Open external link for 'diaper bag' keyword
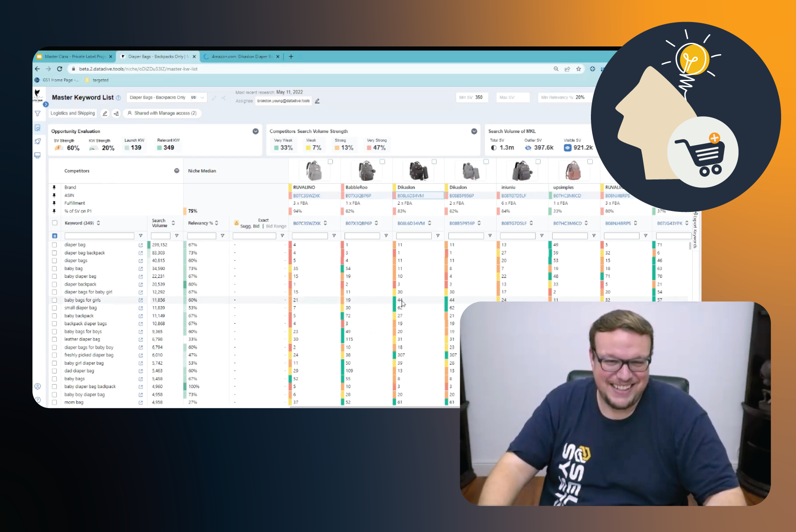Image resolution: width=796 pixels, height=532 pixels. (141, 245)
